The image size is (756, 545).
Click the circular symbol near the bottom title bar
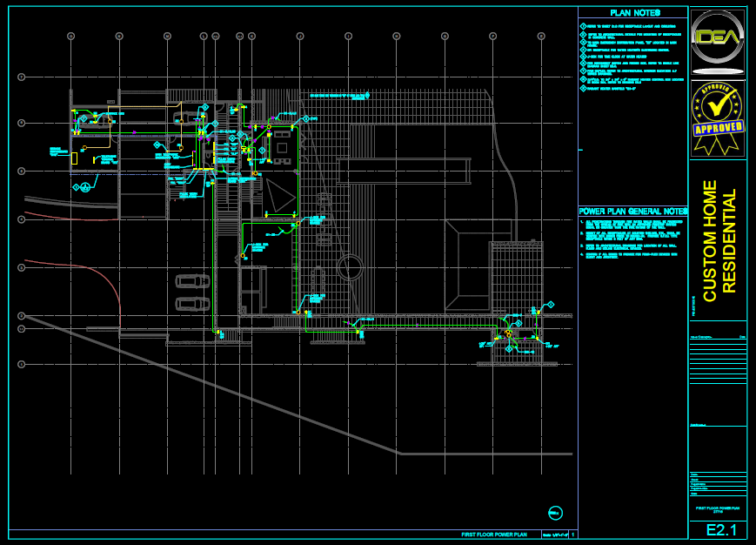(555, 512)
